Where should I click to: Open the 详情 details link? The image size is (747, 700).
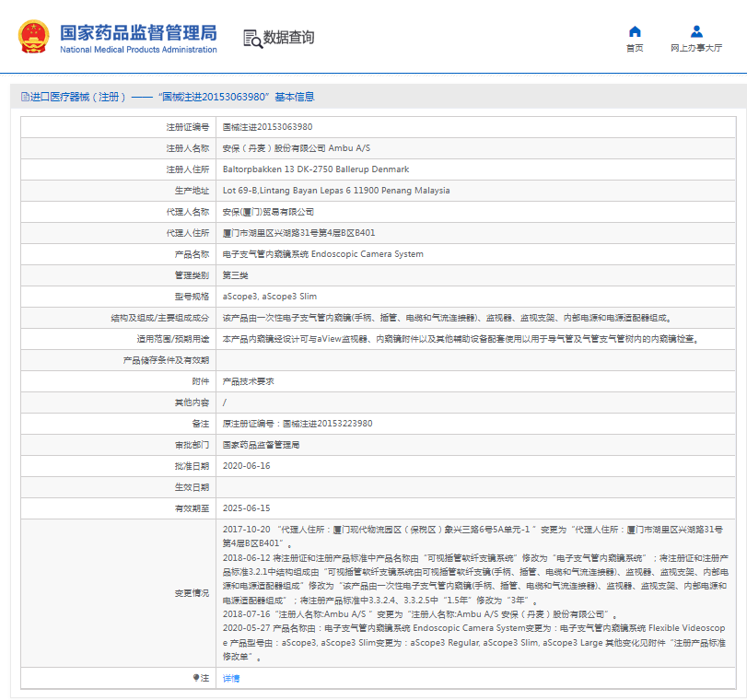[x=231, y=678]
